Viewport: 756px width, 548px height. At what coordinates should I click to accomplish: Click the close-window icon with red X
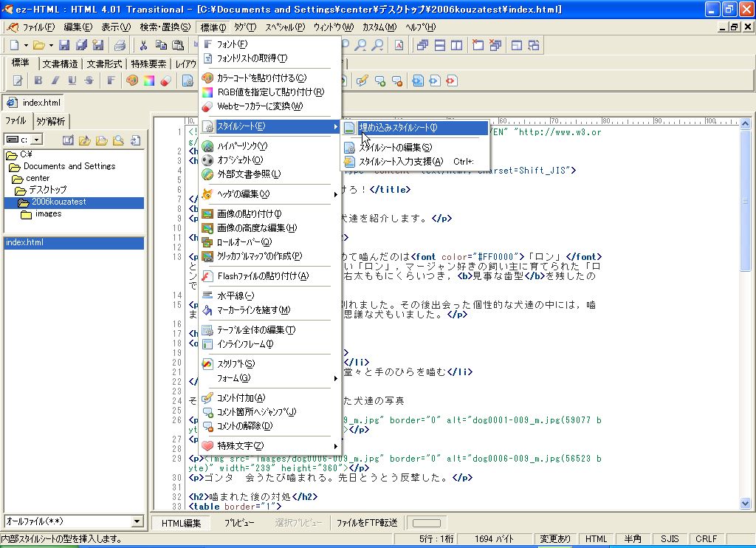click(x=478, y=45)
